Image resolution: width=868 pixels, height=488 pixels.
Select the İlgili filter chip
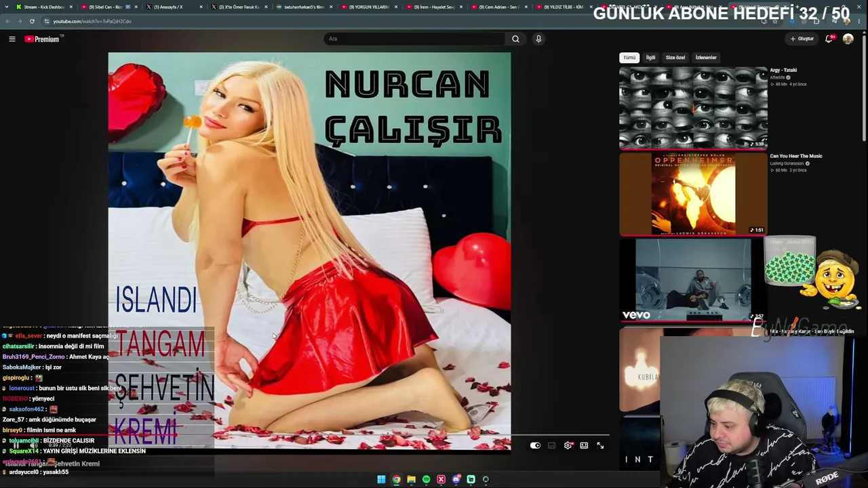click(x=650, y=58)
